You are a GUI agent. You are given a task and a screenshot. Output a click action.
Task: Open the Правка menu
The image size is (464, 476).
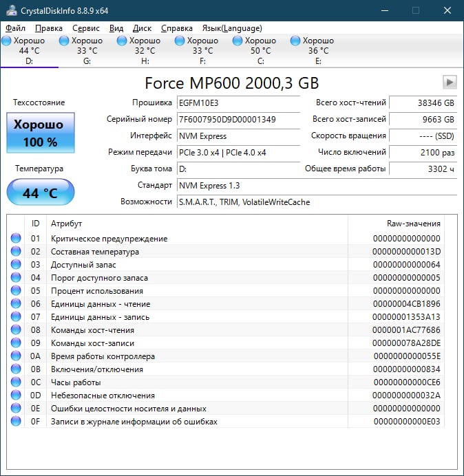point(49,28)
